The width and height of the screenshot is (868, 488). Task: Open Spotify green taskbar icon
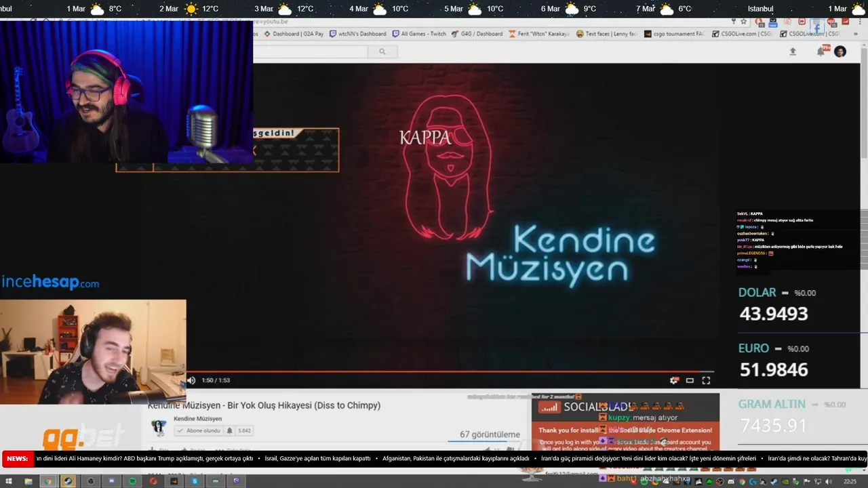point(132,481)
